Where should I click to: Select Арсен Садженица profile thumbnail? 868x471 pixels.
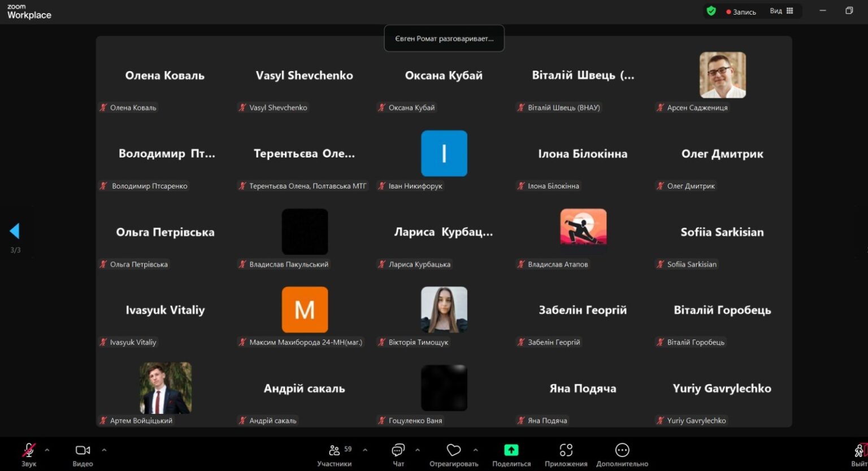[x=723, y=75]
